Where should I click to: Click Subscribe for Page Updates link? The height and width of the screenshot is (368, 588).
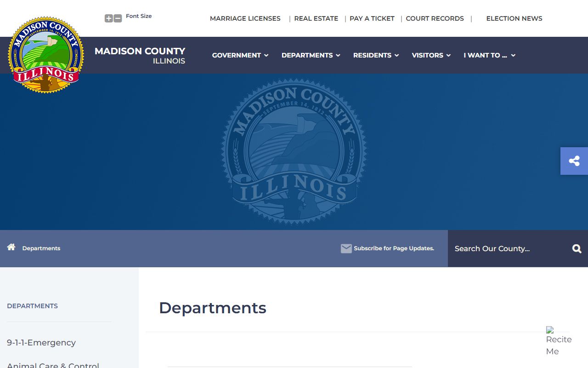(x=394, y=248)
